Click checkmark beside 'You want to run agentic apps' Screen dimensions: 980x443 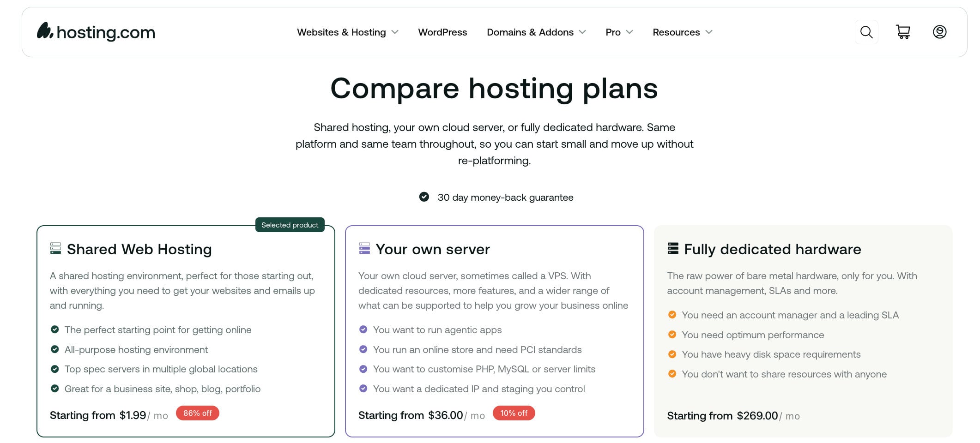pyautogui.click(x=363, y=329)
